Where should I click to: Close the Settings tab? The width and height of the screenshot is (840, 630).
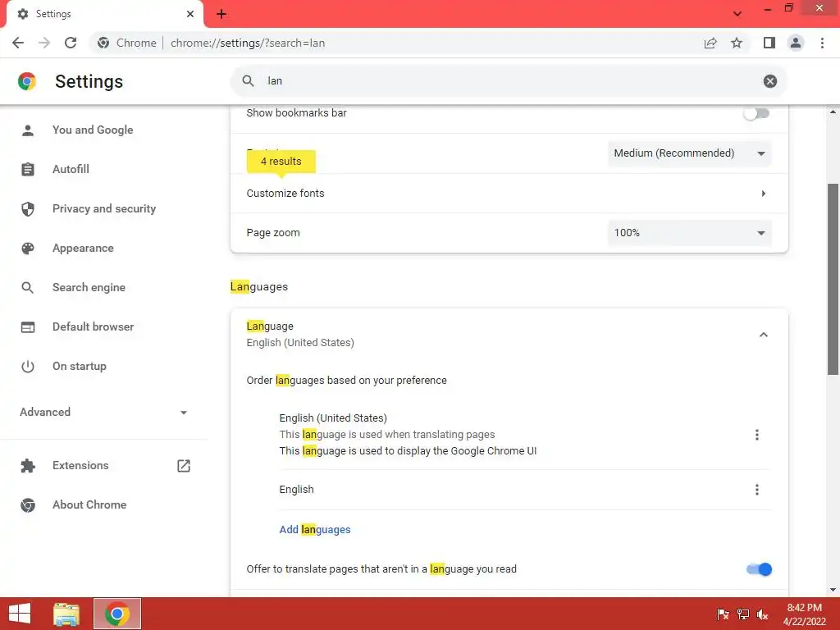[190, 14]
